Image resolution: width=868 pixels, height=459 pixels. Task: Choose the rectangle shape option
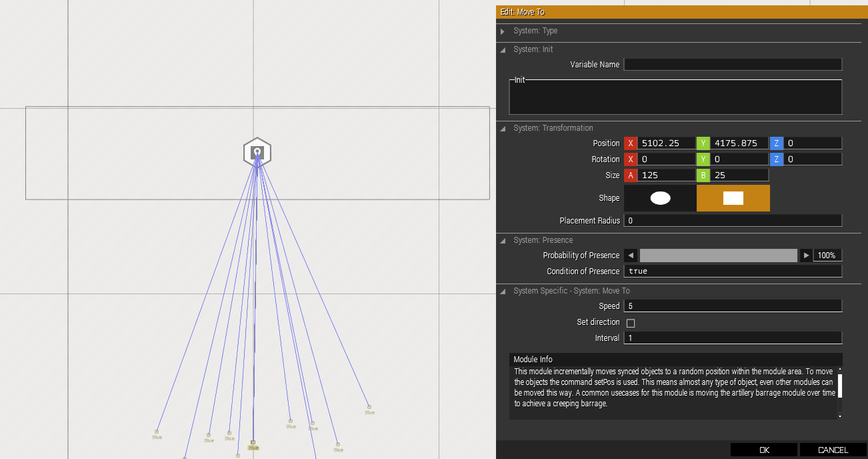click(x=733, y=198)
